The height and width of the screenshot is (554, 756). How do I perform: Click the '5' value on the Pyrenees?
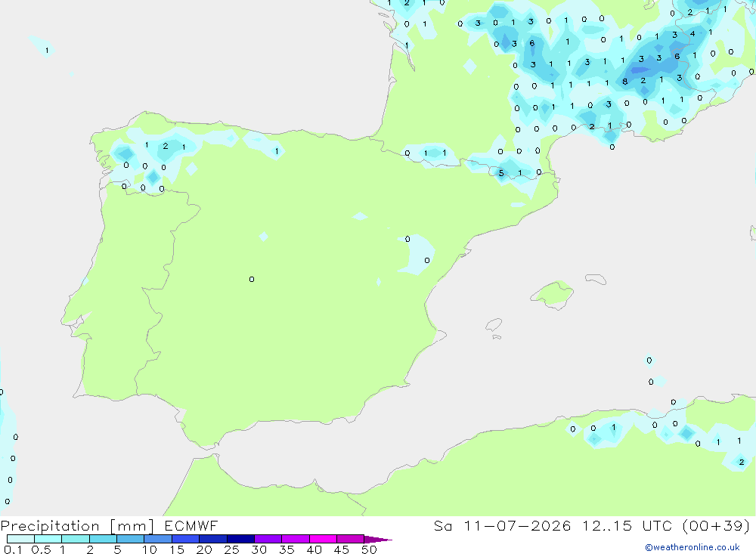pyautogui.click(x=501, y=173)
